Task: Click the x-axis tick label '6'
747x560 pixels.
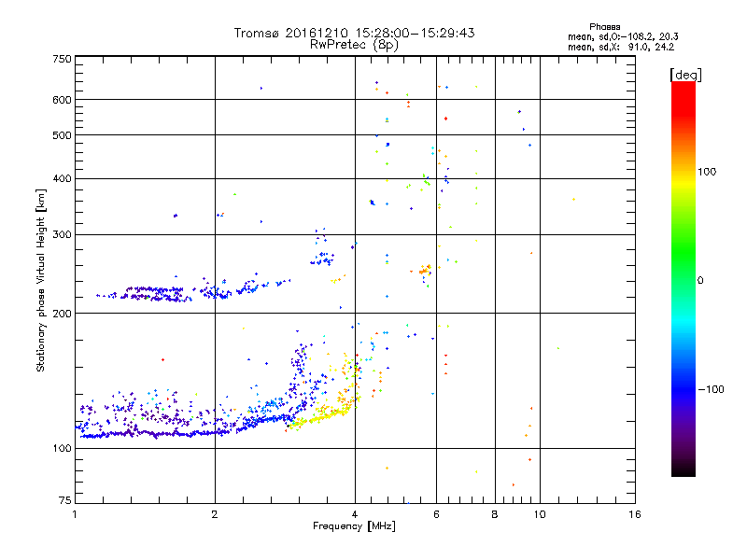Action: [x=436, y=514]
